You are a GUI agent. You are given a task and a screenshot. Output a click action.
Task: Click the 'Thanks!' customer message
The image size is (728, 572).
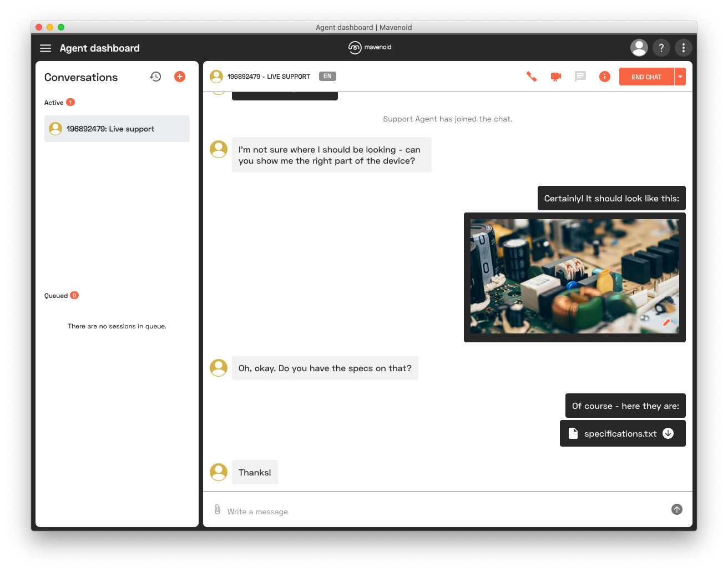tap(255, 472)
